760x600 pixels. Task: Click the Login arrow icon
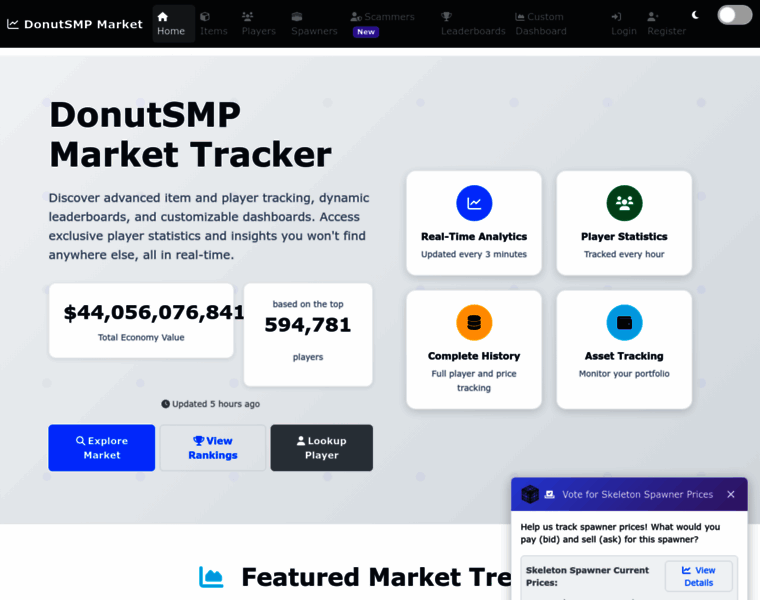pos(617,17)
